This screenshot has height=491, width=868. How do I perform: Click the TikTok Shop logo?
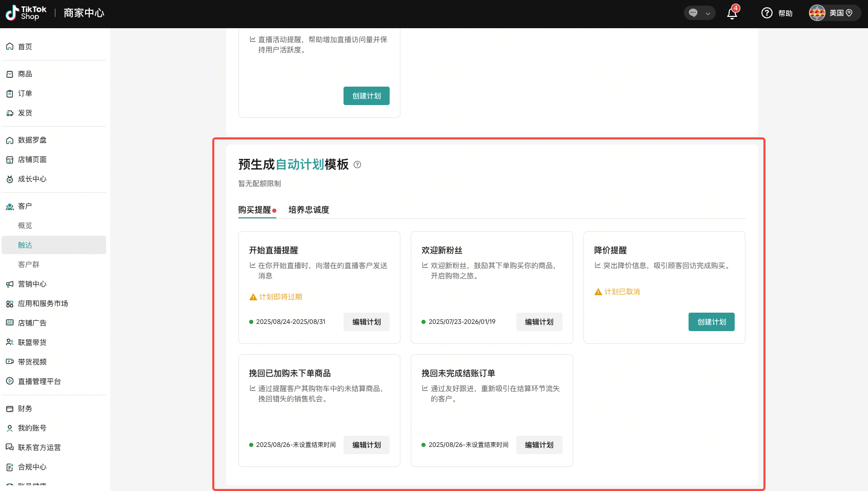pos(26,13)
